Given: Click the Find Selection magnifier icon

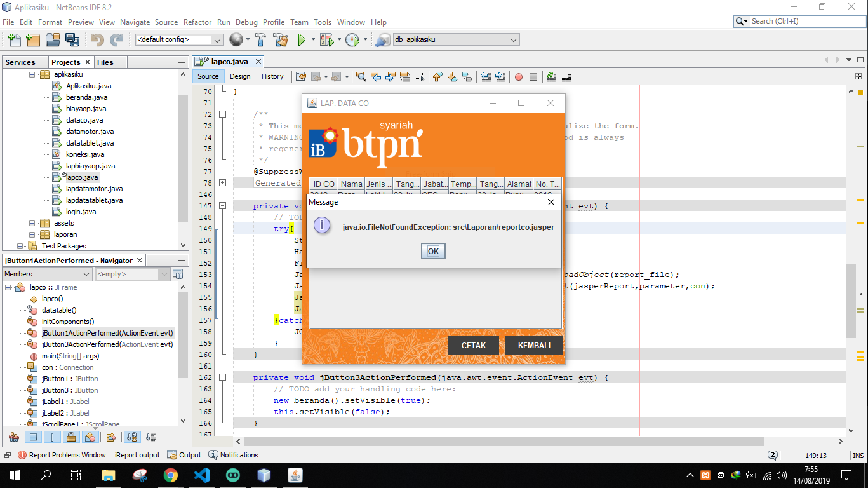Looking at the screenshot, I should tap(361, 76).
